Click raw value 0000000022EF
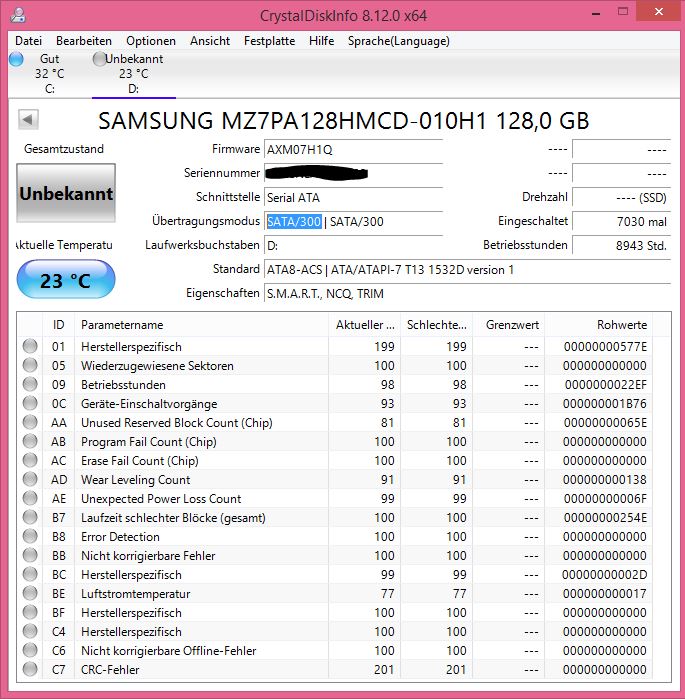Viewport: 685px width, 699px height. click(606, 384)
